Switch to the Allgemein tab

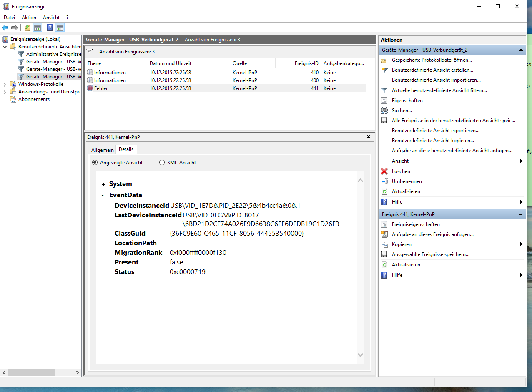pos(102,150)
